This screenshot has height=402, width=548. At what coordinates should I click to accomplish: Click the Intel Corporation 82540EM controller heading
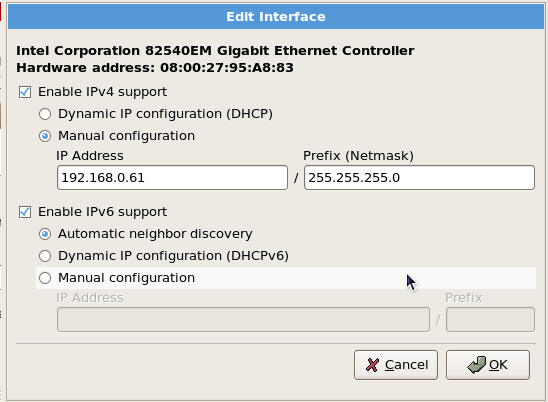pos(215,51)
